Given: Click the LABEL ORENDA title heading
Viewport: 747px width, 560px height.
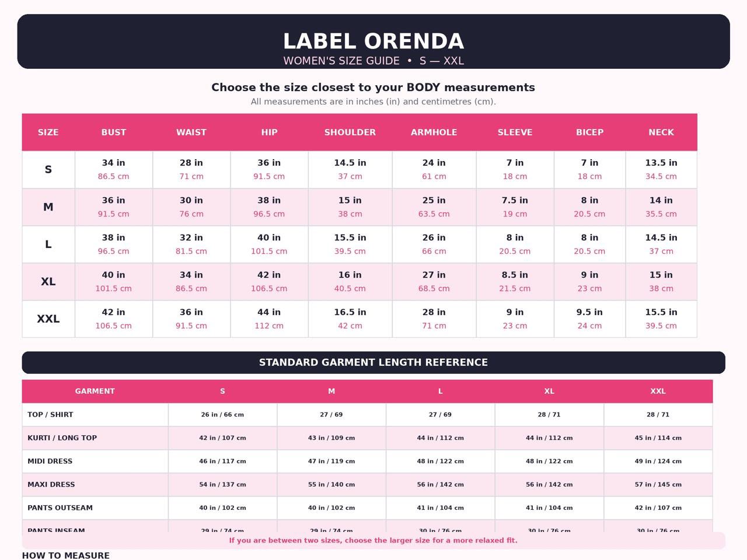Looking at the screenshot, I should tap(373, 41).
